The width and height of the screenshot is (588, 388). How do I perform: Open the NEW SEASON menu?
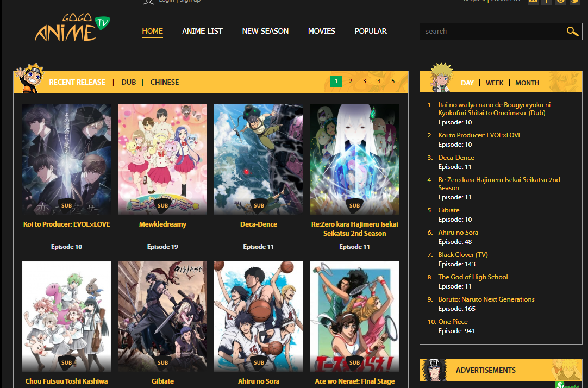[x=266, y=31]
